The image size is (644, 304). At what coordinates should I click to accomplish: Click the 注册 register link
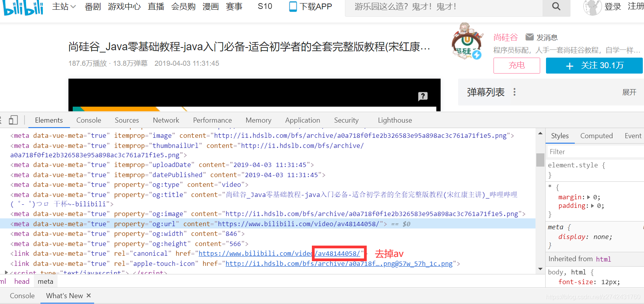635,7
